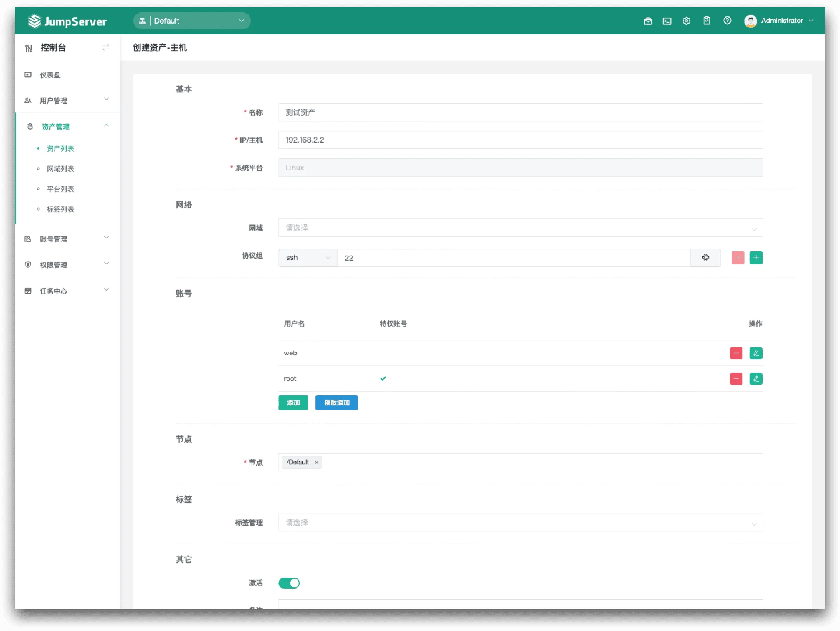Screen dimensions: 840x631
Task: Click the 创建资产-主机 page title
Action: [x=160, y=48]
